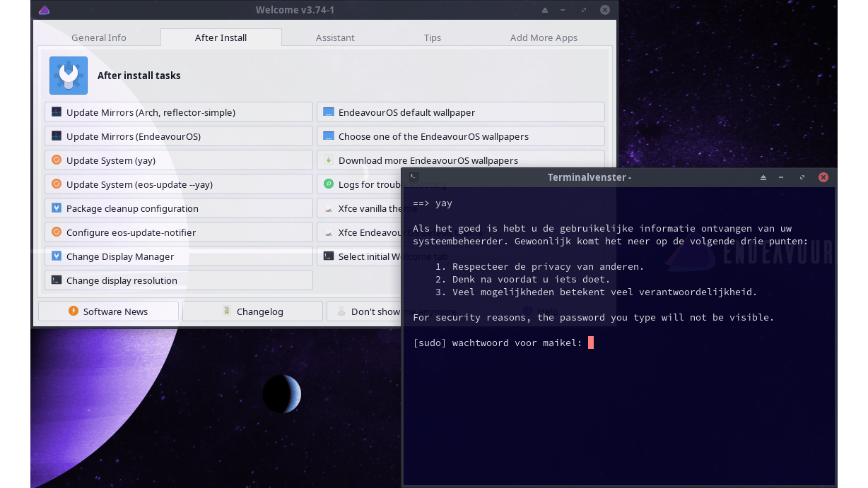Click the After install tasks wrench icon

tap(69, 76)
